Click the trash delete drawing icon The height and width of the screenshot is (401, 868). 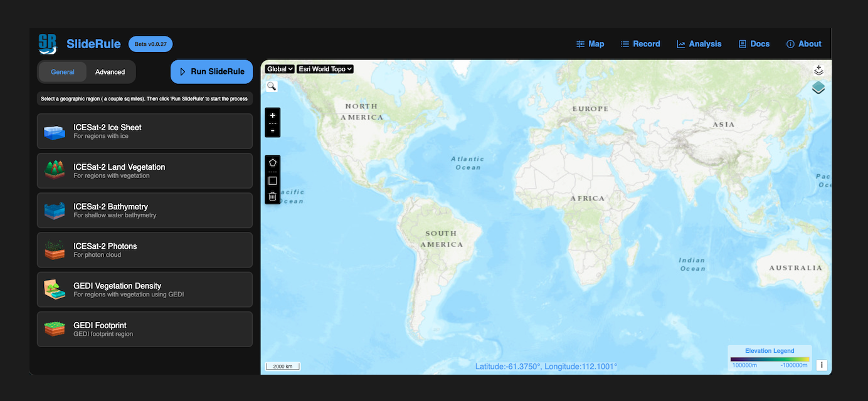(273, 196)
